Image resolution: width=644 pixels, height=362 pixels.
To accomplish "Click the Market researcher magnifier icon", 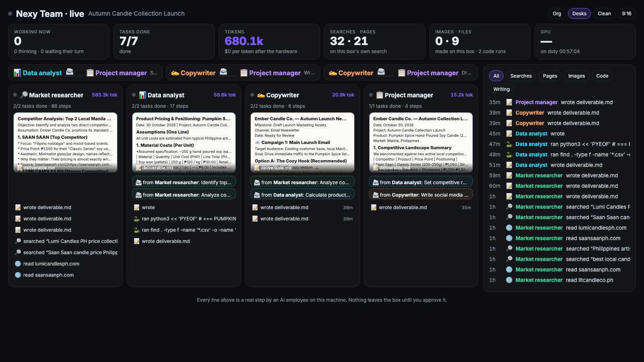I will click(x=24, y=95).
